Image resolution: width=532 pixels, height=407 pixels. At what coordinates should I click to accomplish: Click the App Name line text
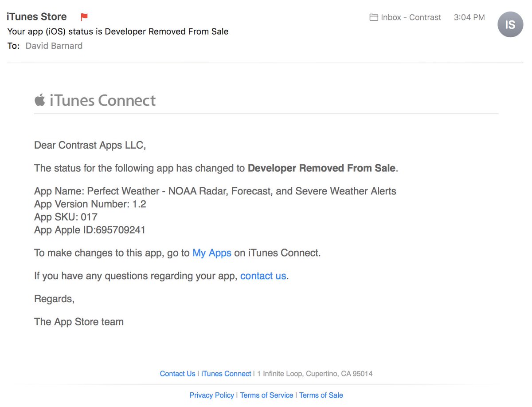(x=215, y=191)
